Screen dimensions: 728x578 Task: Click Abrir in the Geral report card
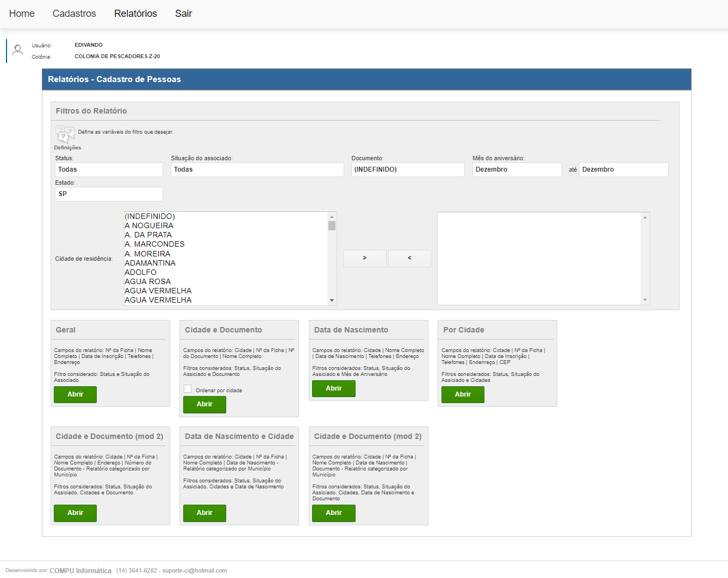(75, 394)
